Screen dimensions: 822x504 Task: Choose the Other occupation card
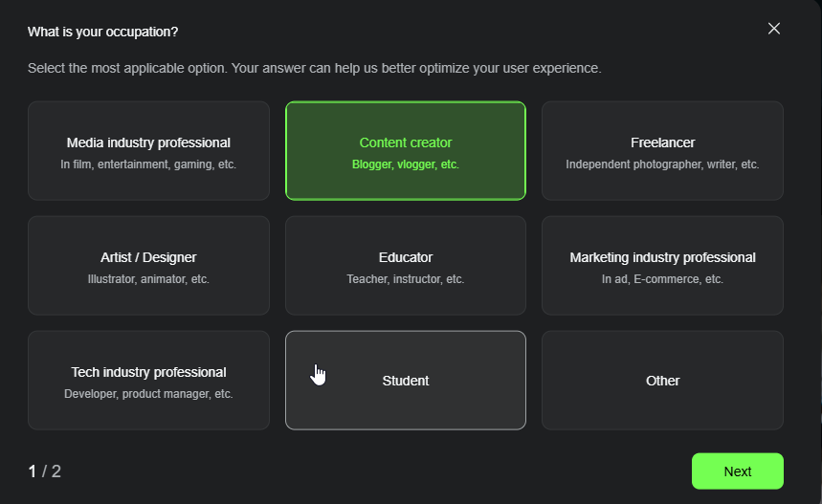coord(662,381)
